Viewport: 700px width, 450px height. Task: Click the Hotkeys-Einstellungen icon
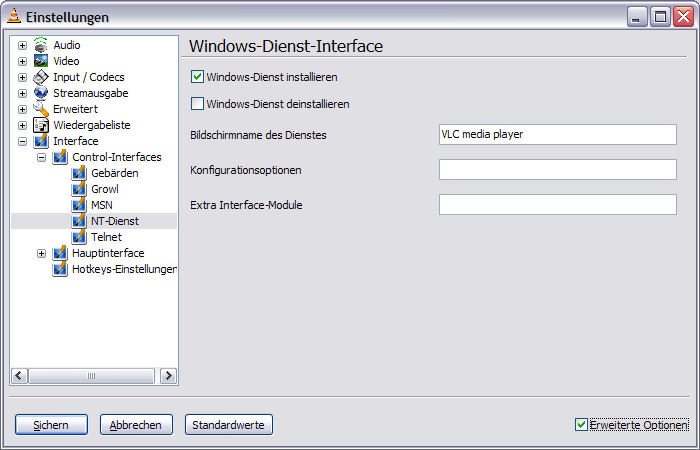coord(60,269)
